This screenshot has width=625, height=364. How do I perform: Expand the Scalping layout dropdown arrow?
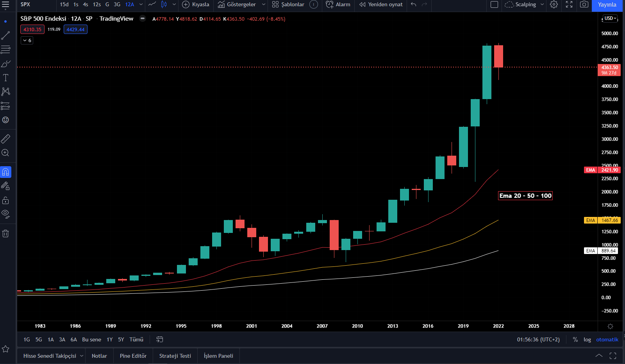(x=542, y=5)
